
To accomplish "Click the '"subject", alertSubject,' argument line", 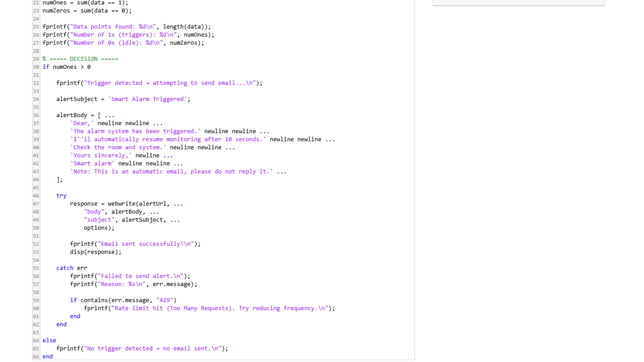I will (x=132, y=220).
